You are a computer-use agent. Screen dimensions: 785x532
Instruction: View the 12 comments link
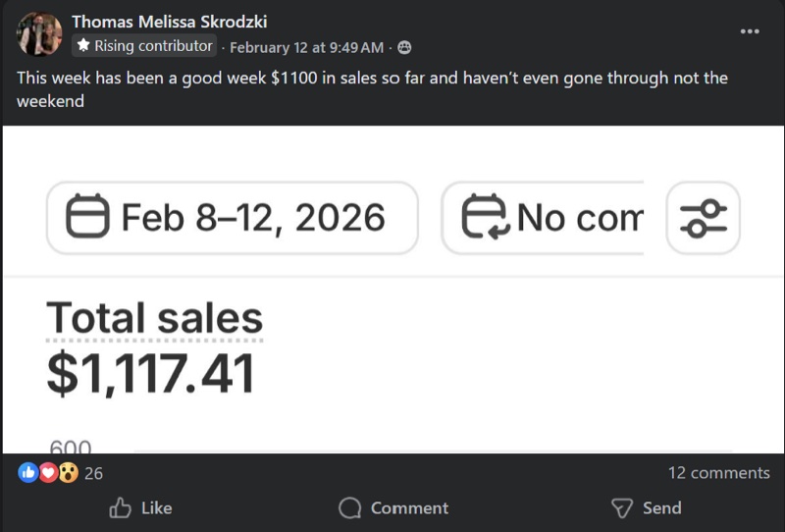click(x=718, y=473)
